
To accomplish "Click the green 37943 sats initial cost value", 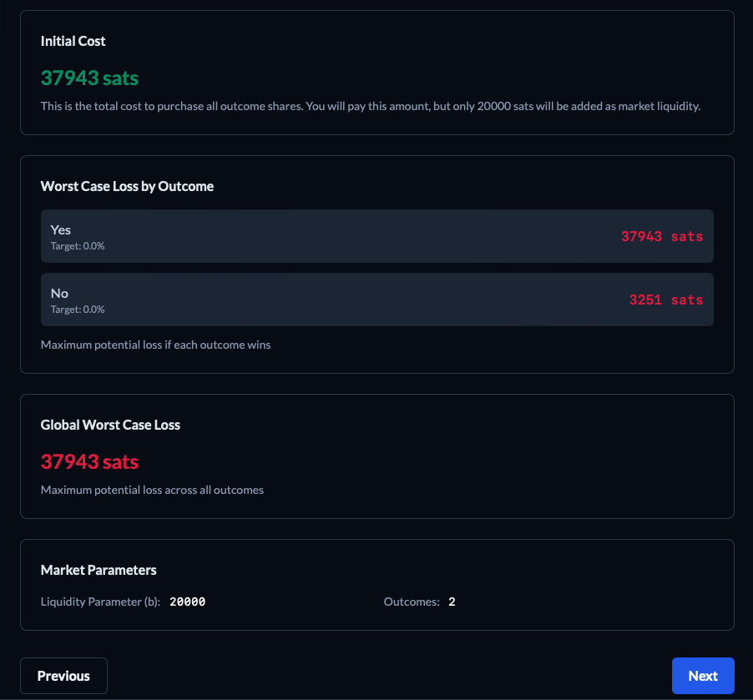I will 89,78.
